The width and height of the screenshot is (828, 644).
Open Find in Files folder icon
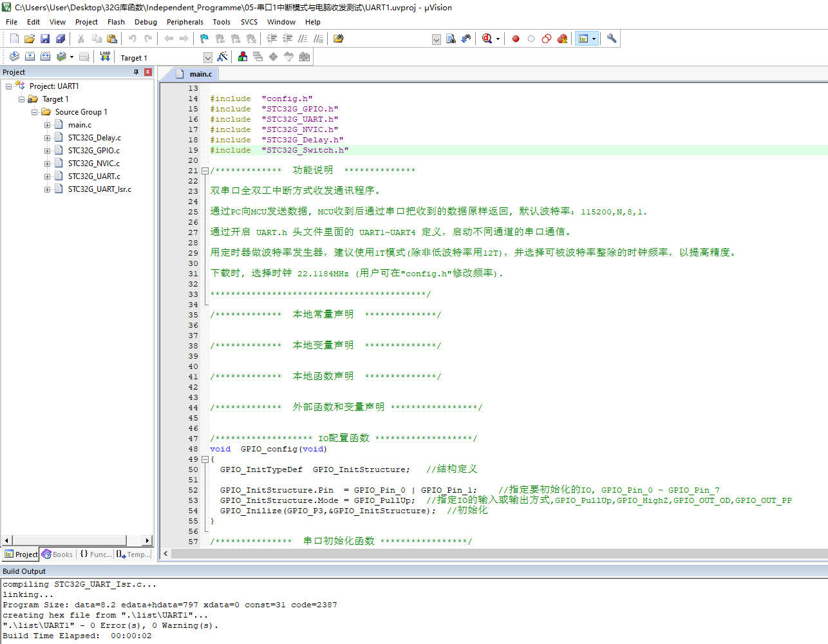[x=339, y=39]
